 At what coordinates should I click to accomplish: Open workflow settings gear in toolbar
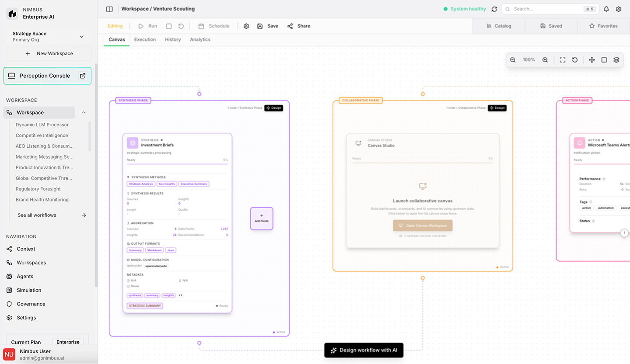pyautogui.click(x=246, y=26)
